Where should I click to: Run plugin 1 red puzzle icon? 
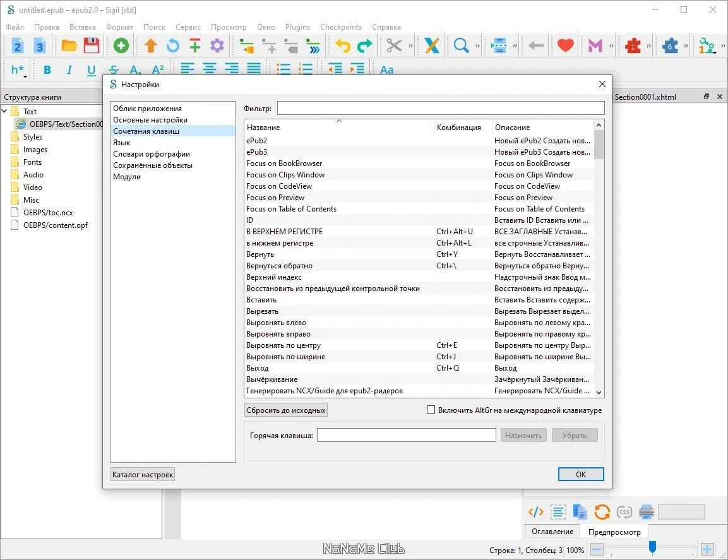tap(633, 45)
